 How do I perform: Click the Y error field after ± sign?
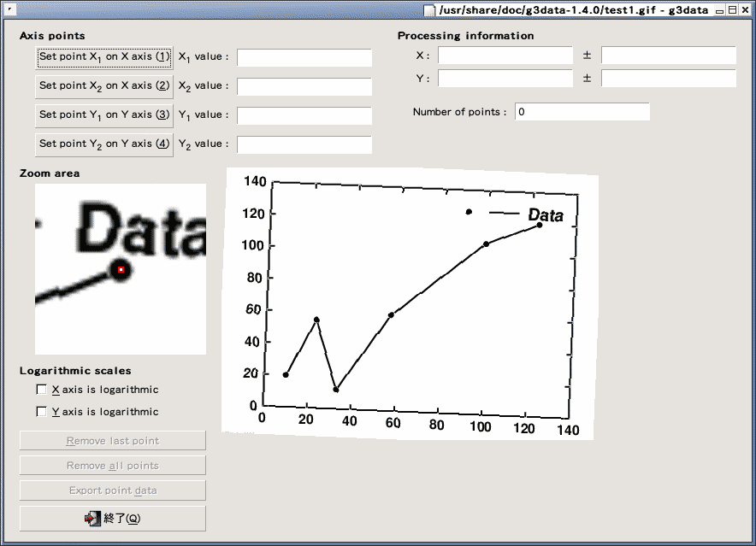tap(669, 78)
